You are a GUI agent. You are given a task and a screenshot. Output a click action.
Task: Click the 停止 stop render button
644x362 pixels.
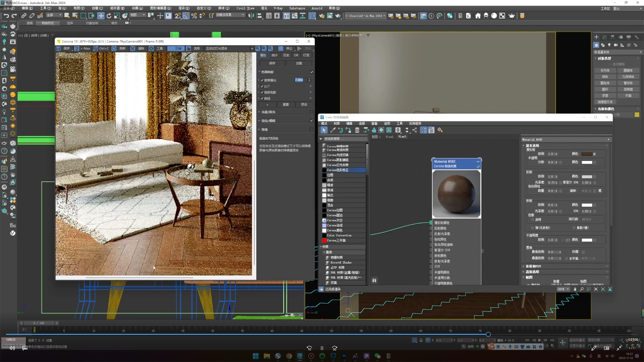click(x=286, y=48)
